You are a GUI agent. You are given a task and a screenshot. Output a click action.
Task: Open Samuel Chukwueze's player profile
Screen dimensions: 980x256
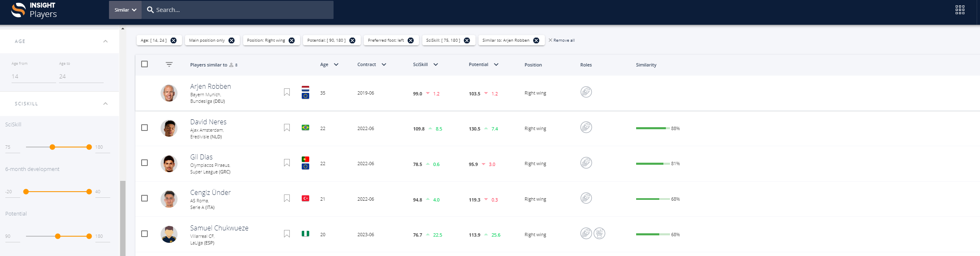pyautogui.click(x=219, y=228)
